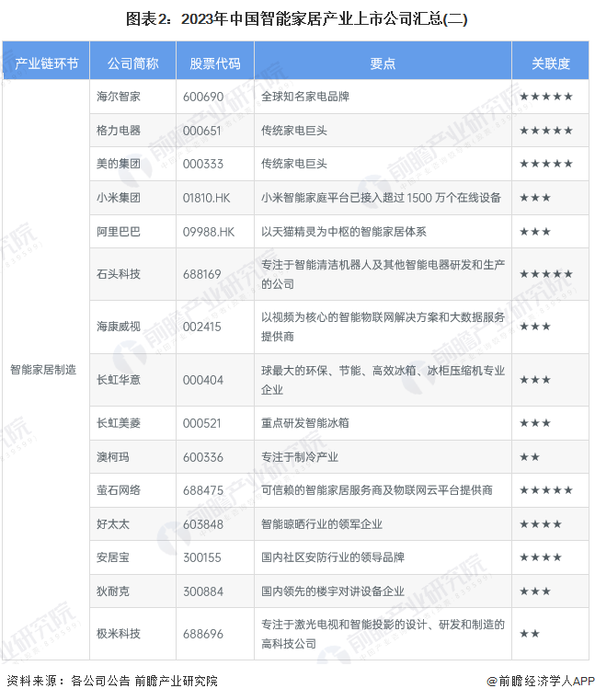Click stock code 600690
This screenshot has width=595, height=700.
tap(203, 97)
